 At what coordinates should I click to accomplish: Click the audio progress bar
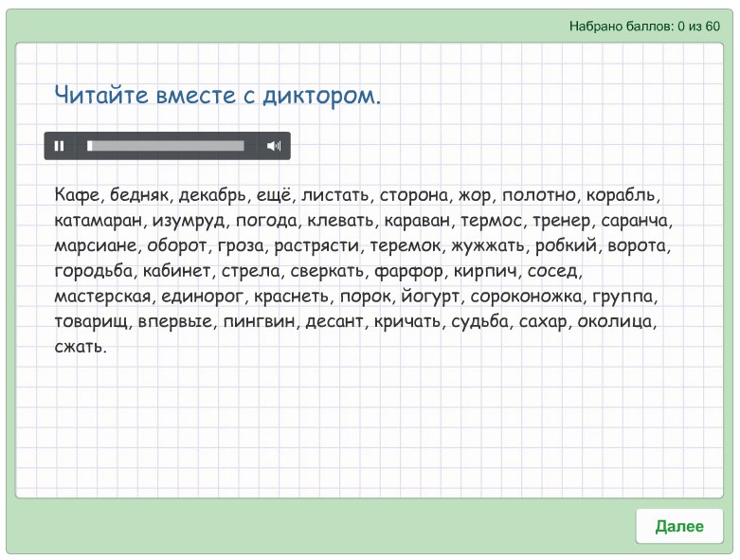(166, 146)
